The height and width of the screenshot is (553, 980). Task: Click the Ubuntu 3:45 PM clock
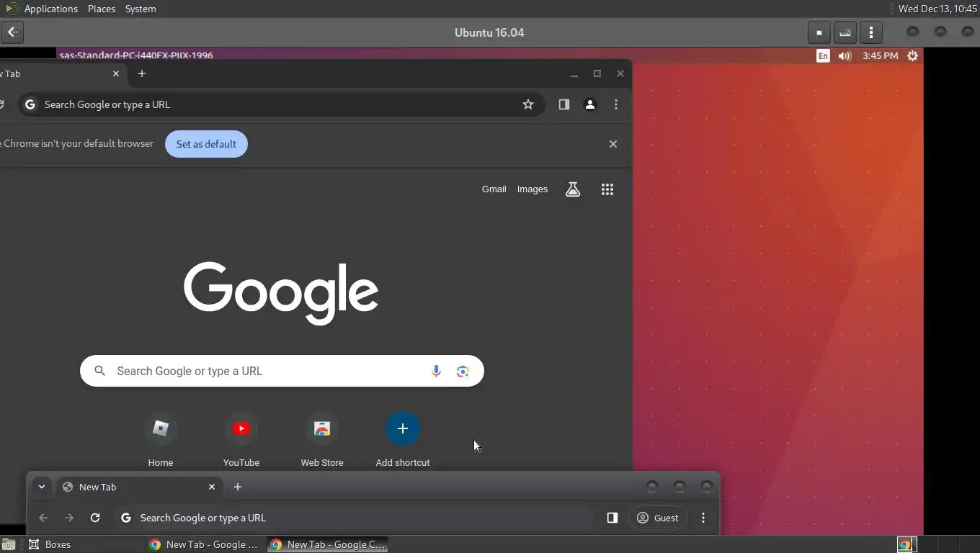tap(880, 55)
